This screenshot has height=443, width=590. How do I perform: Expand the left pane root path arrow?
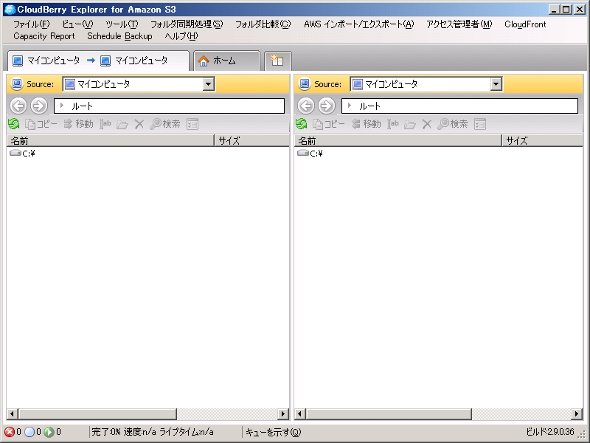coord(62,106)
